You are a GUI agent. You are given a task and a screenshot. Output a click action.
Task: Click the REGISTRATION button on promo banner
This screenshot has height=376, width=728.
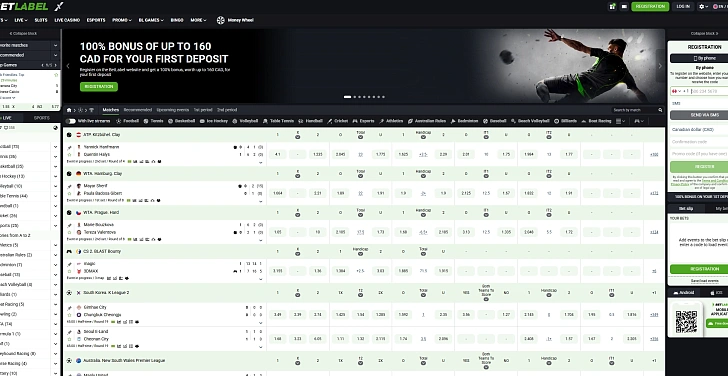99,87
